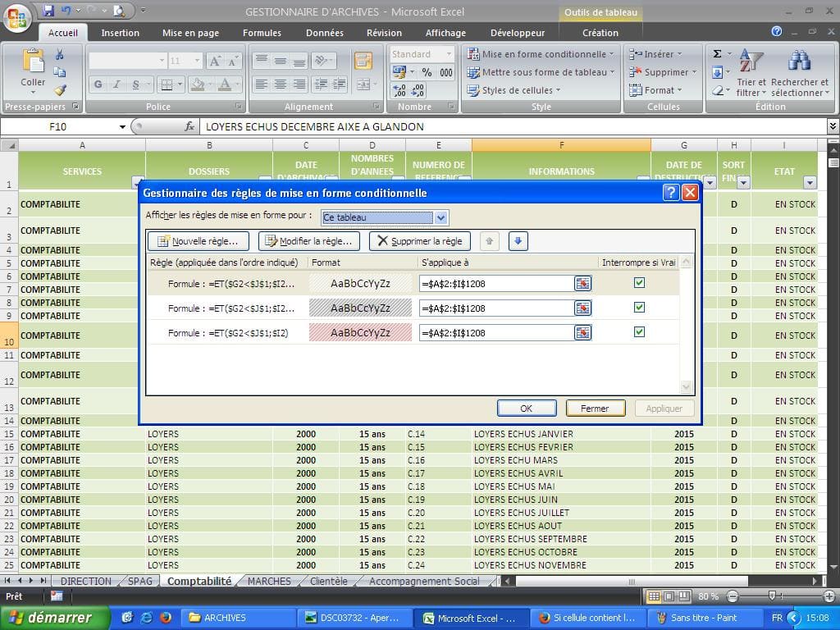The image size is (840, 630).
Task: Click Rechercher et sélectionner binoculars icon
Action: [799, 62]
